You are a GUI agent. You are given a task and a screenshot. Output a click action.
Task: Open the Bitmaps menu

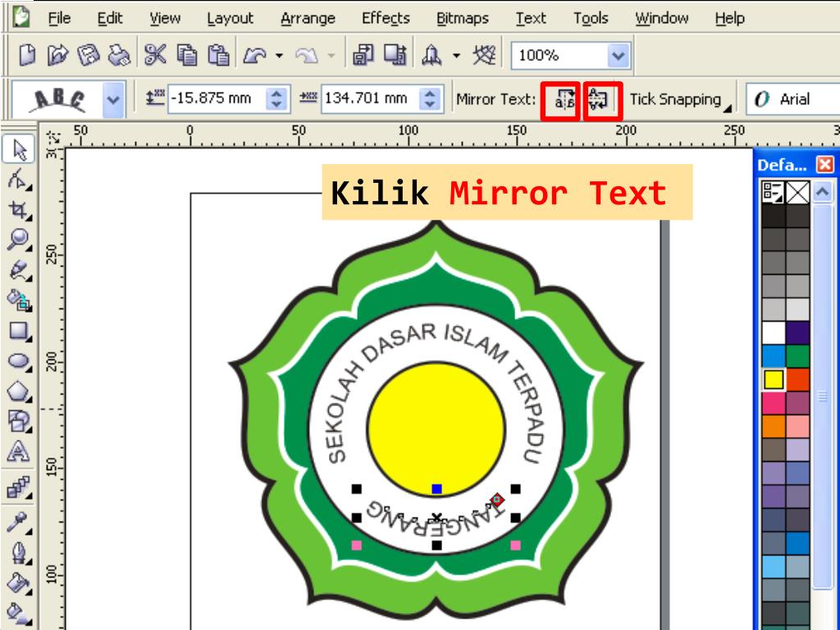click(x=463, y=18)
